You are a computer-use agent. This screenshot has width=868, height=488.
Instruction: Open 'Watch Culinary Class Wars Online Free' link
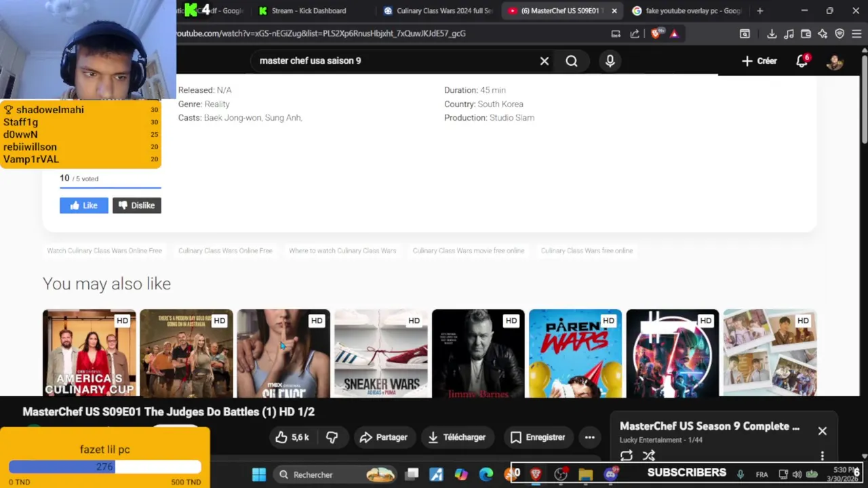104,251
